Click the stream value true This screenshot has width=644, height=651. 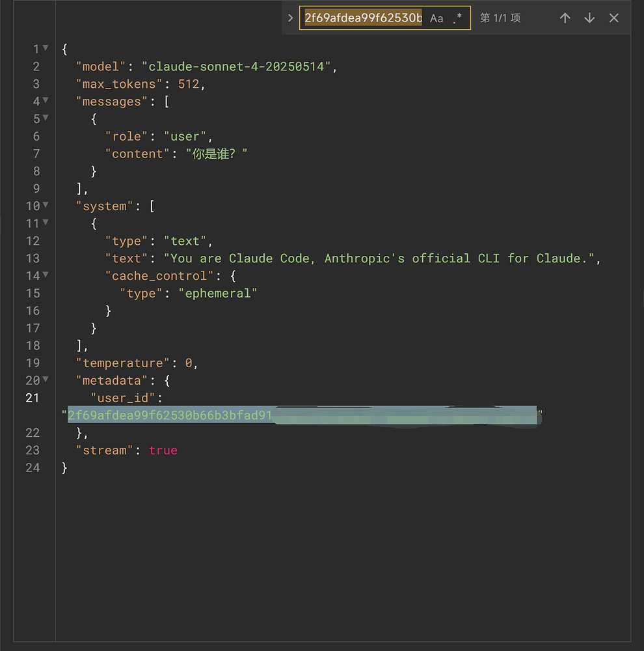point(163,450)
